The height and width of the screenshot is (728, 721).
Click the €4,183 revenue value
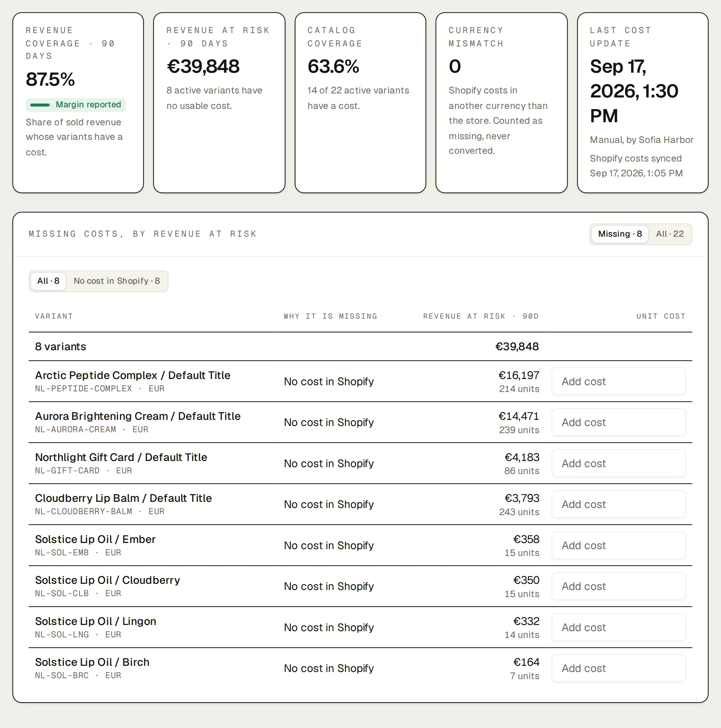pos(522,458)
